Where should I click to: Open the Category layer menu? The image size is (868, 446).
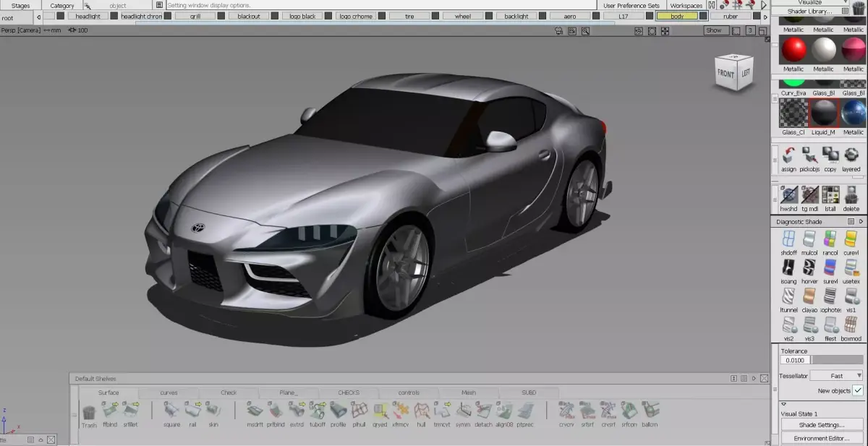(62, 5)
